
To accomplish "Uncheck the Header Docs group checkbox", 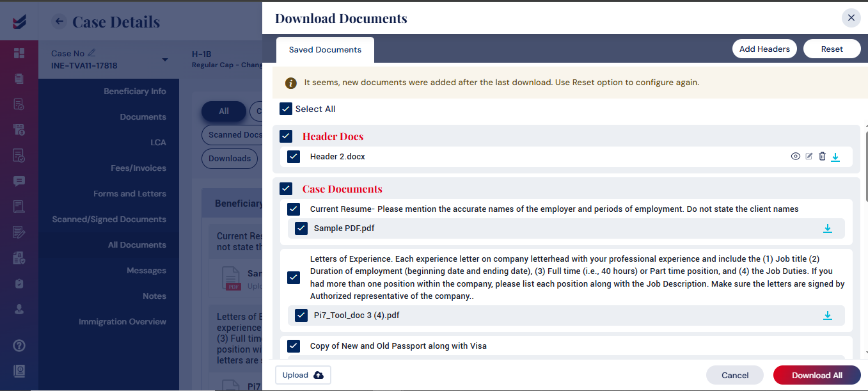I will tap(286, 136).
